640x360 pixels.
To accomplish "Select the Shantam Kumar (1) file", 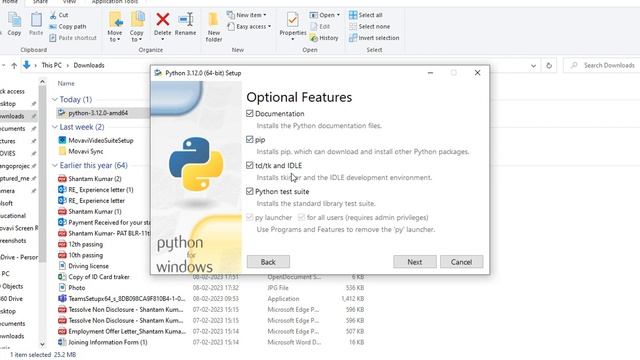I will pyautogui.click(x=90, y=211).
